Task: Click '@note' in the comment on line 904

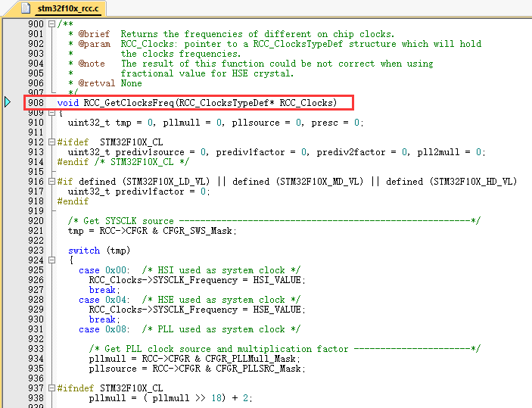Action: point(92,64)
